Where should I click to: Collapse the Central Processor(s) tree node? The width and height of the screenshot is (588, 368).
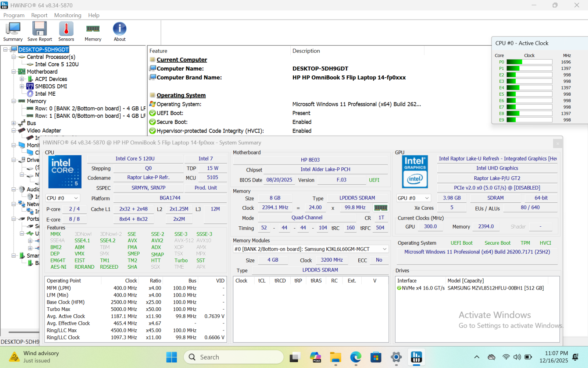click(x=14, y=57)
